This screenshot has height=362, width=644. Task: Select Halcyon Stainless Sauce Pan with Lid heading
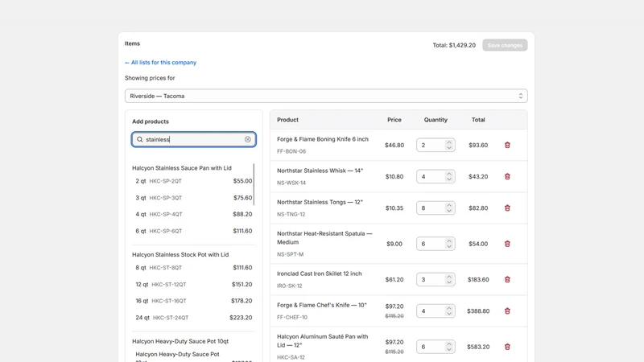pos(182,168)
